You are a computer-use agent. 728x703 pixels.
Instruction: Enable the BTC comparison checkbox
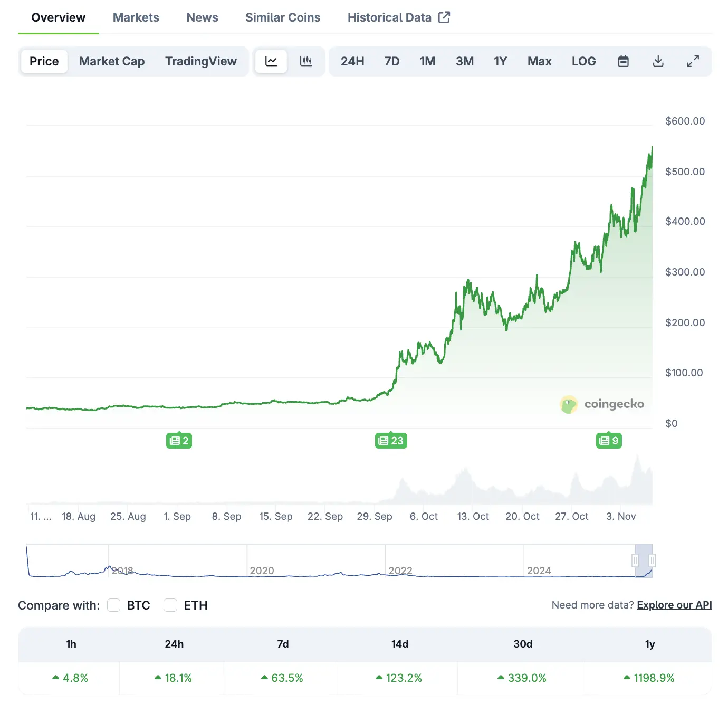click(x=113, y=605)
